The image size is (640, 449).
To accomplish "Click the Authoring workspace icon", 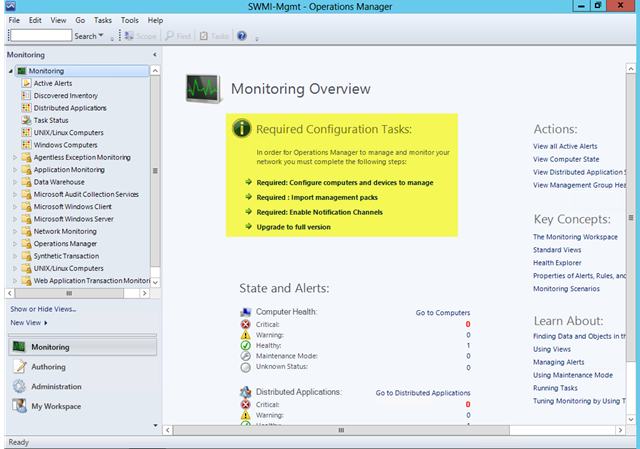I will pyautogui.click(x=19, y=367).
